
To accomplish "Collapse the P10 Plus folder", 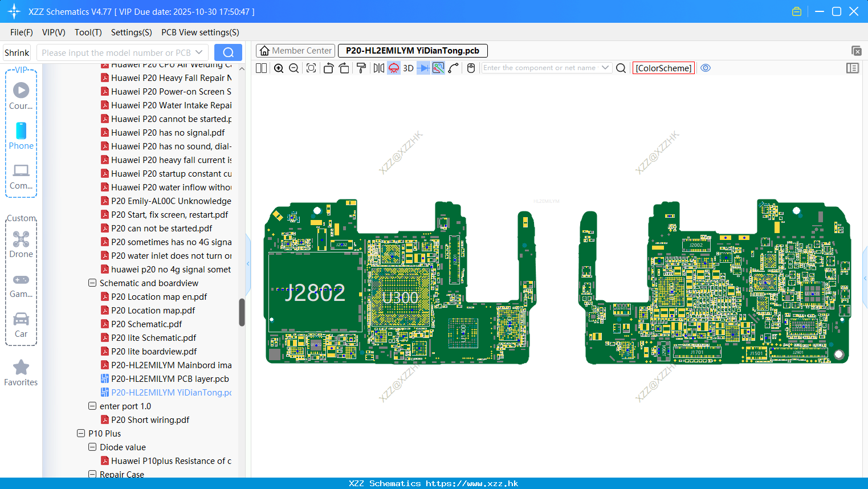I will [81, 433].
